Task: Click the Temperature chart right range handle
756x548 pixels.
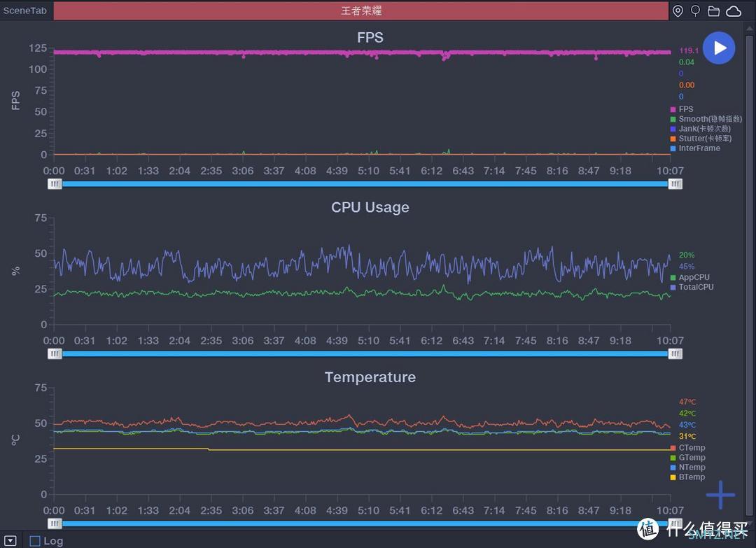Action: point(675,524)
